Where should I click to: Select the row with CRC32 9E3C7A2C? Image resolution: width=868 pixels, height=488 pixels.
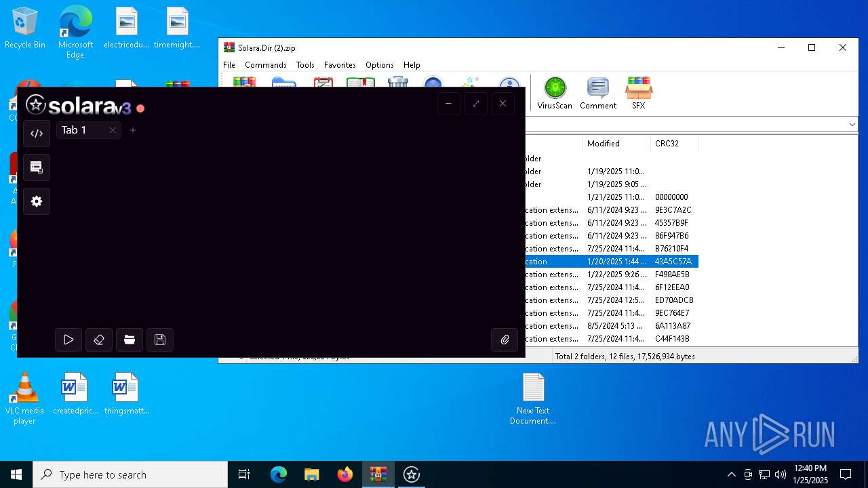pos(612,210)
